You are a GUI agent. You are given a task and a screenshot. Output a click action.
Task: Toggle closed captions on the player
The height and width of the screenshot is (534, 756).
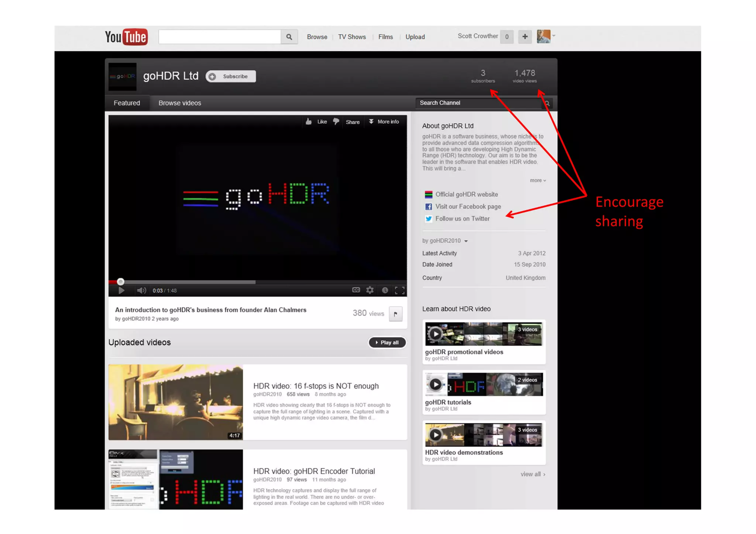click(x=356, y=290)
